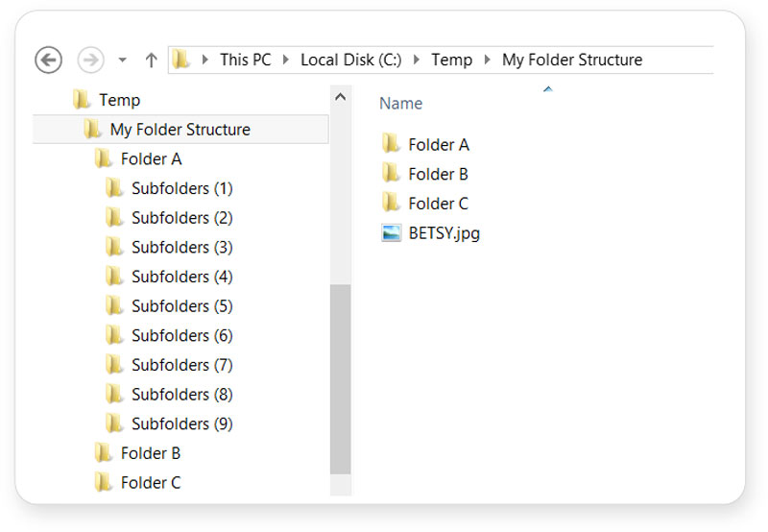The height and width of the screenshot is (532, 768).
Task: Click the Forward navigation arrow button
Action: [90, 60]
